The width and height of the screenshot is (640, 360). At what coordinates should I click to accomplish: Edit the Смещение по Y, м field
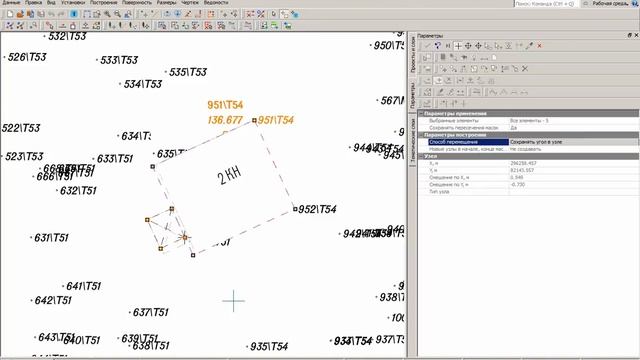(573, 184)
